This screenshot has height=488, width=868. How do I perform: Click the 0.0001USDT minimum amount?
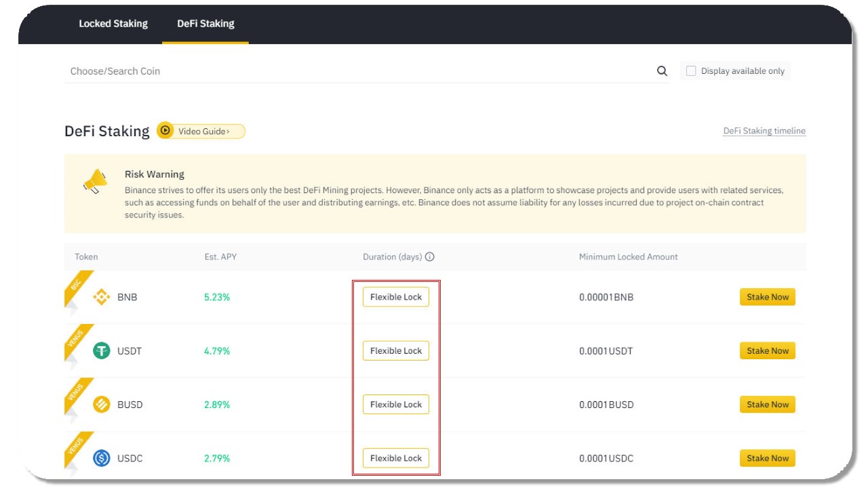[x=607, y=351]
